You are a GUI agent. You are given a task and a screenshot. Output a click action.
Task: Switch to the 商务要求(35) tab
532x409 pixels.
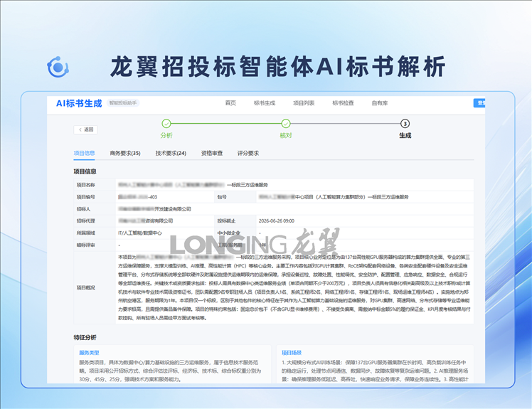125,153
